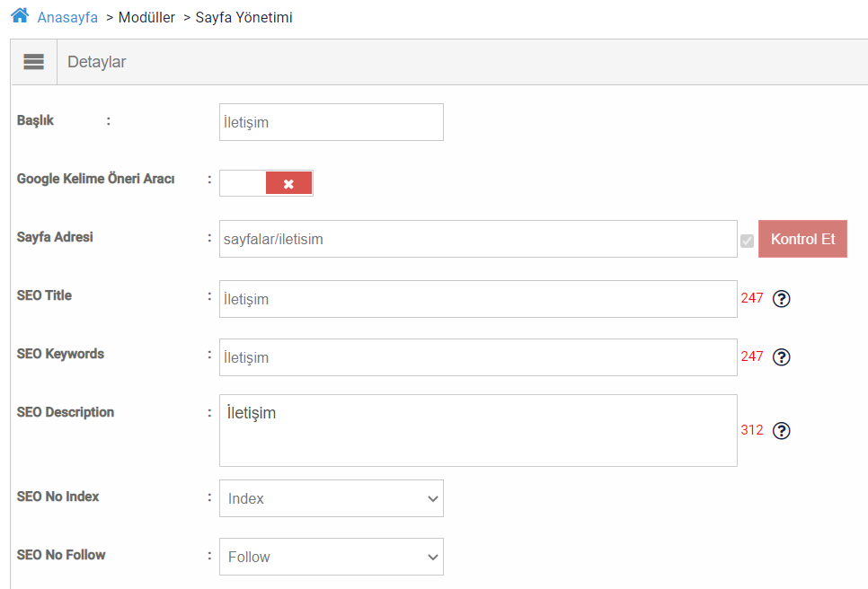Open the hamburger menu beside Detaylar
Viewport: 868px width, 589px height.
(x=34, y=62)
